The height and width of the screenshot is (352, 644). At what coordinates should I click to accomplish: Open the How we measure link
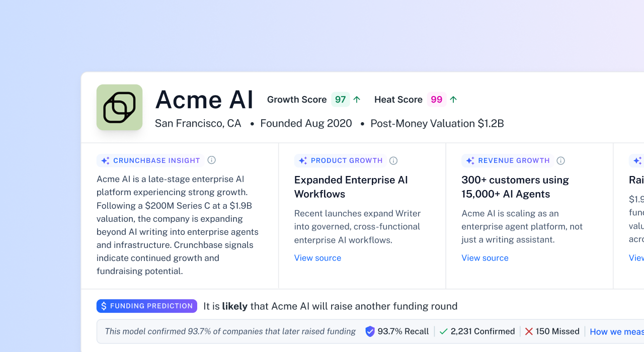click(x=617, y=331)
